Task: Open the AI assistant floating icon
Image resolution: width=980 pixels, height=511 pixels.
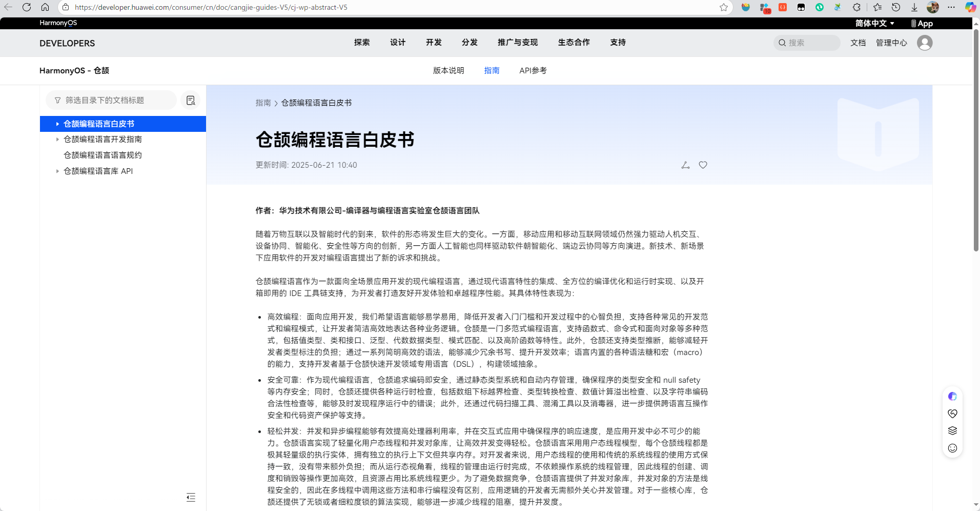Action: pyautogui.click(x=952, y=396)
